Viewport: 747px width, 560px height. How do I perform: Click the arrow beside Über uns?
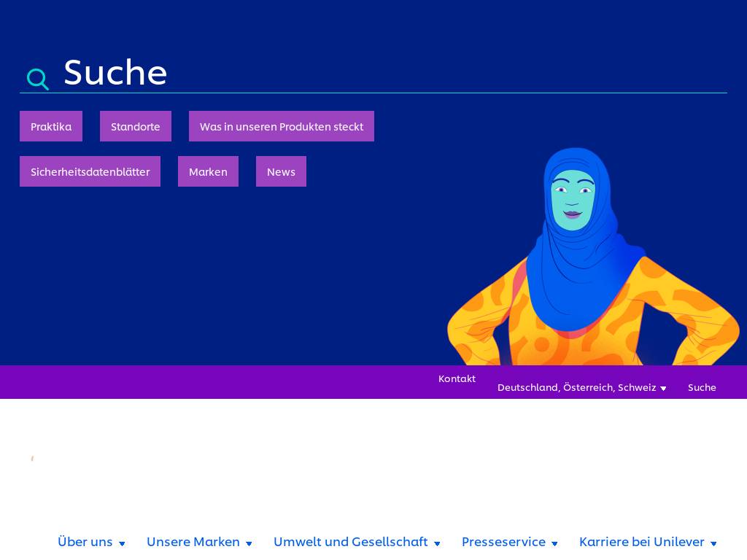pyautogui.click(x=122, y=543)
